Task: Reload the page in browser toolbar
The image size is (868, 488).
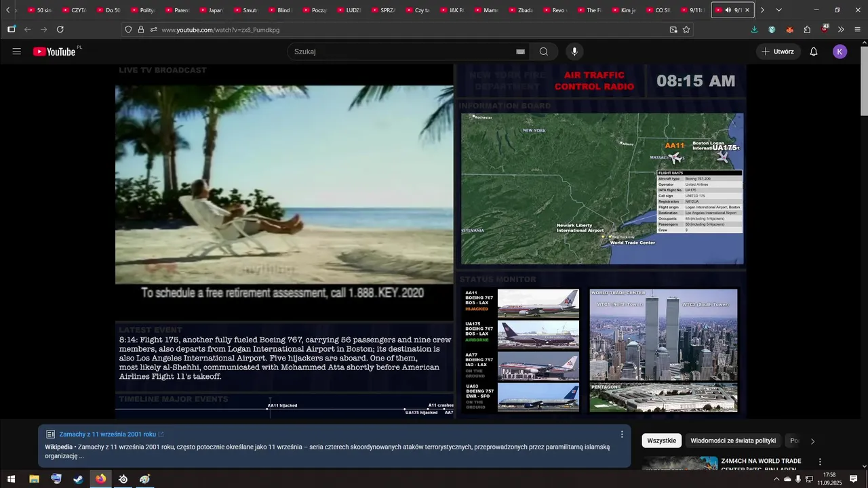Action: click(x=60, y=30)
